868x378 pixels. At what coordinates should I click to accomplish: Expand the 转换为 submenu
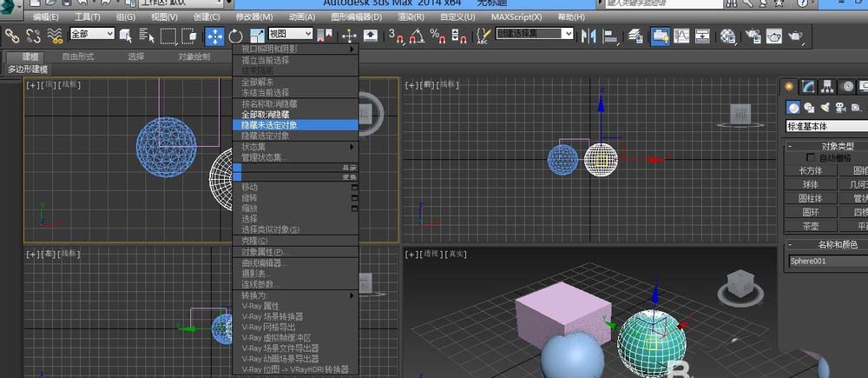(296, 295)
